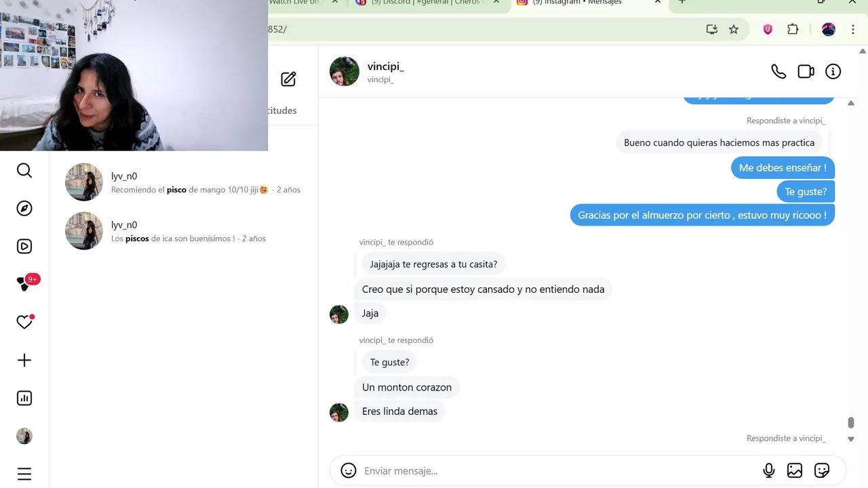868x488 pixels.
Task: Open Chrome three-dot menu
Action: pos(853,29)
